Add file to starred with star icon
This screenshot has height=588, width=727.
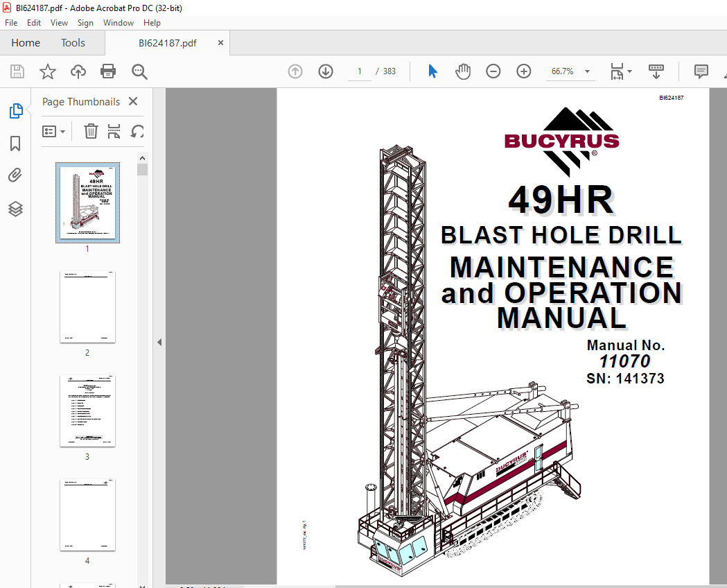[47, 71]
